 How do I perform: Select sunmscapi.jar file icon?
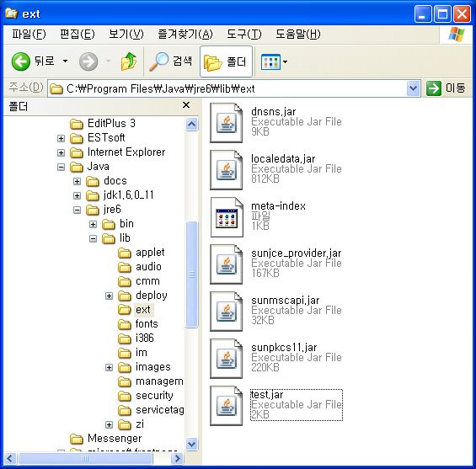[x=227, y=312]
